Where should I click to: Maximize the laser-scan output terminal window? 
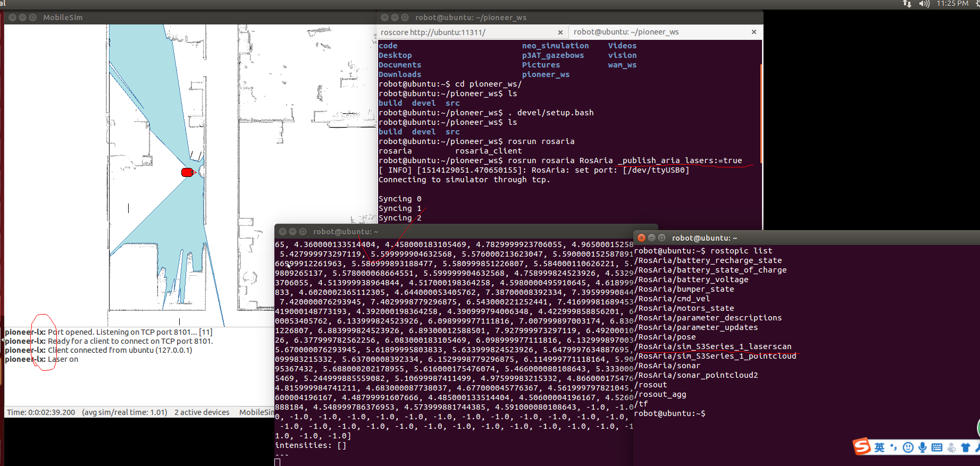click(x=303, y=232)
